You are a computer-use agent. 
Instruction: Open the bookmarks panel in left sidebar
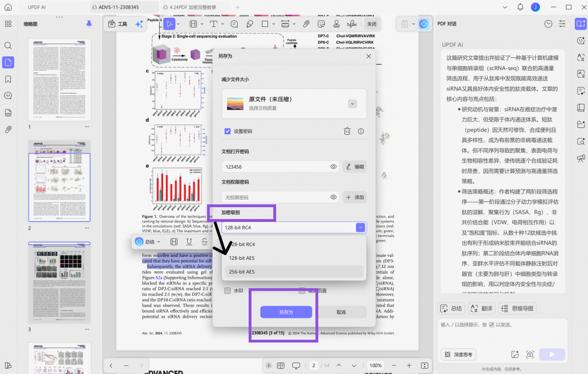8,79
